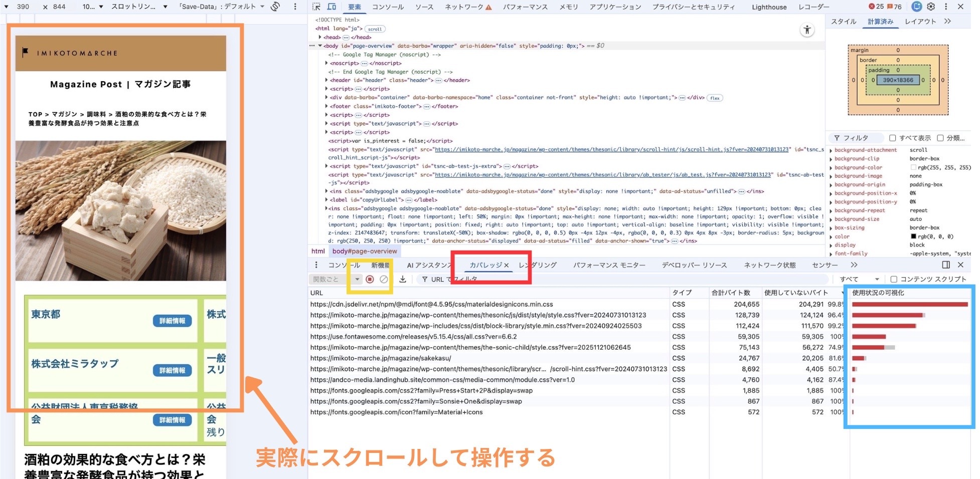This screenshot has height=479, width=980.
Task: Collapse the body#page-overview node
Action: (320, 46)
